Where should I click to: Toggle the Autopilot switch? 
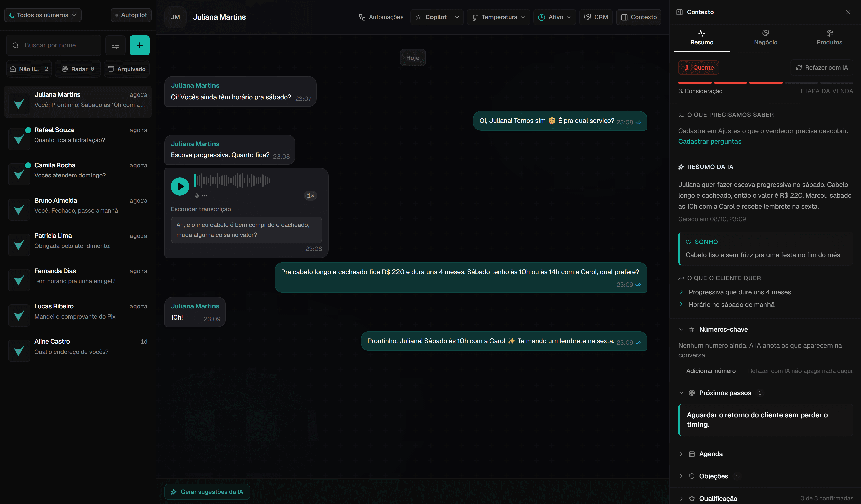click(x=131, y=15)
